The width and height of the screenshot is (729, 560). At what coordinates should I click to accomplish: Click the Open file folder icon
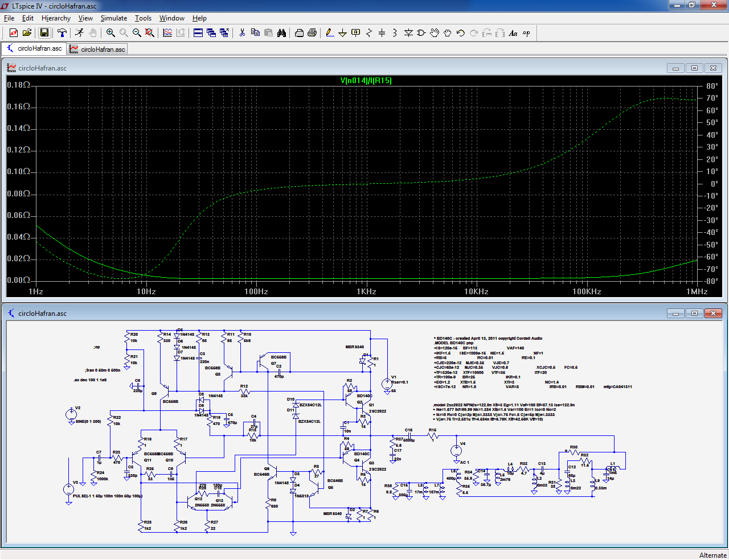point(27,33)
